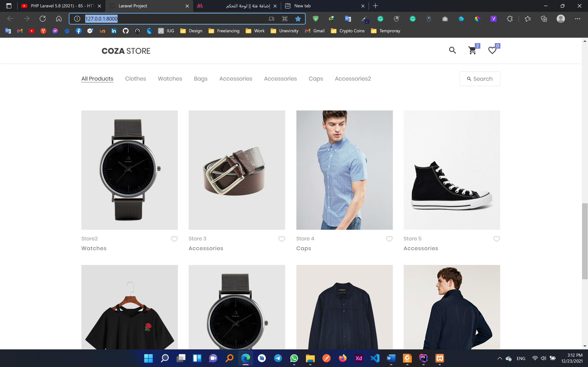Click the browser extensions puzzle icon
The height and width of the screenshot is (367, 588).
[x=510, y=19]
